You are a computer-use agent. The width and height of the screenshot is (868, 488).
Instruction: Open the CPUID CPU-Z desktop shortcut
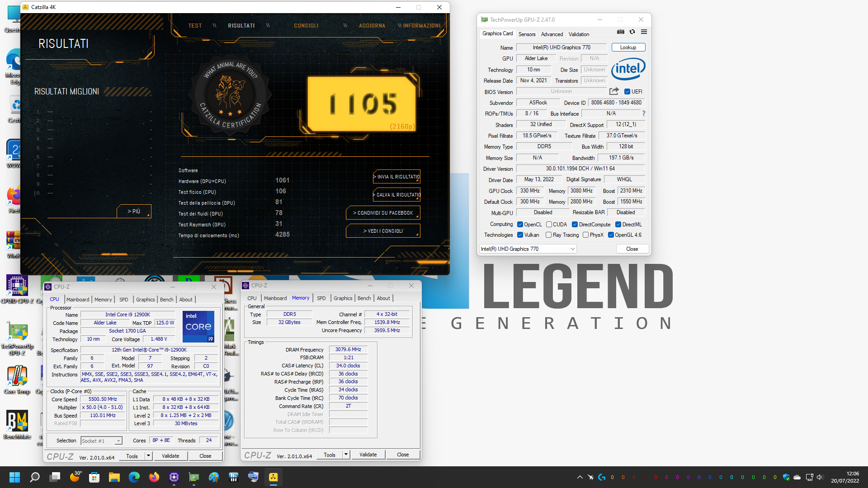pos(17,290)
